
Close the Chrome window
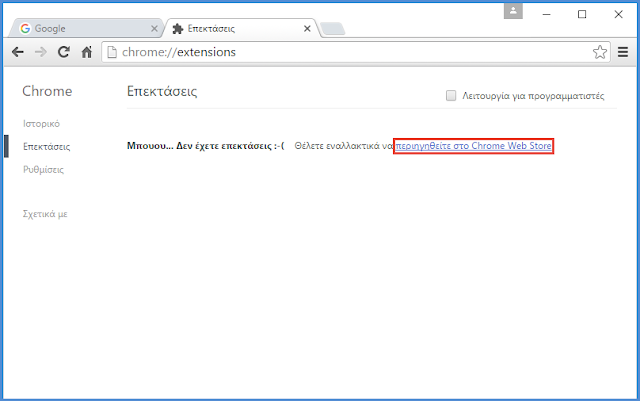tap(618, 14)
